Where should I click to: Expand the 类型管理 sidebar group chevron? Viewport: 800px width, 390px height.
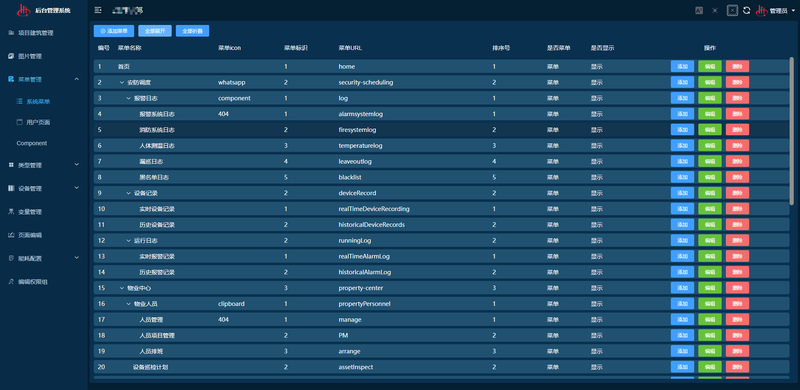point(77,164)
